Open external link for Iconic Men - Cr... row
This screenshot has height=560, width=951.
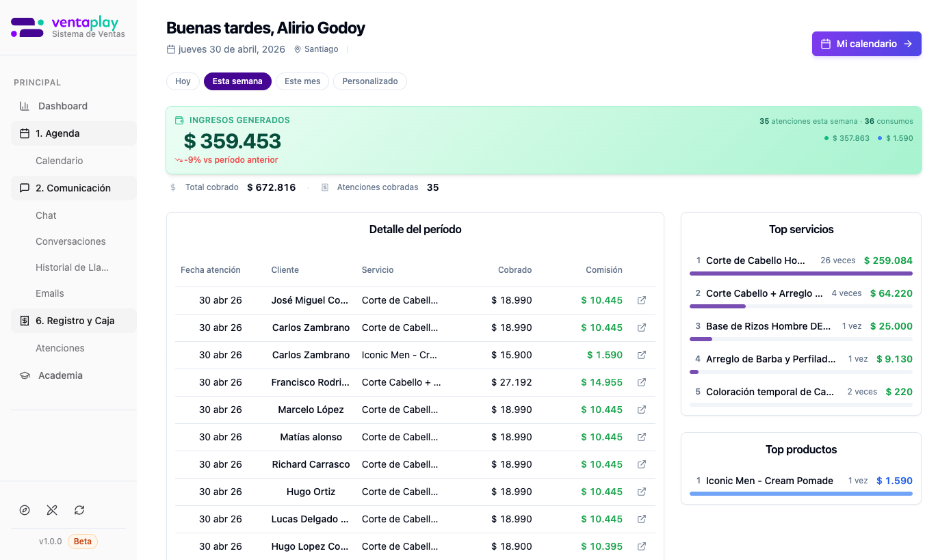click(x=642, y=355)
